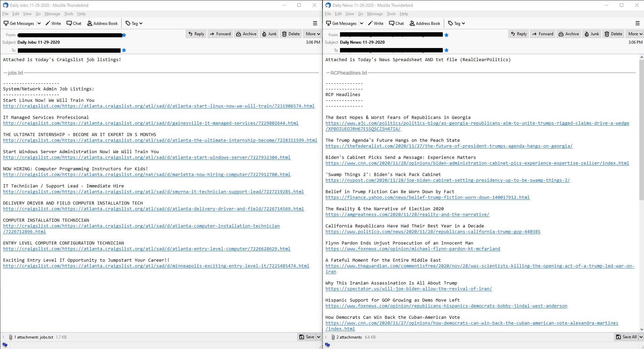This screenshot has width=644, height=349.
Task: Open Chat in the Daily News window
Action: pos(396,24)
